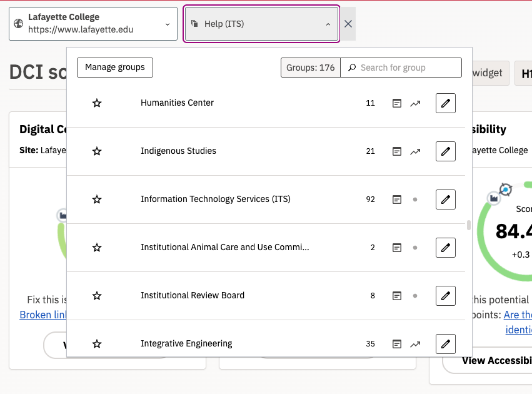This screenshot has height=394, width=532.
Task: Select the Humanities Center group name
Action: [177, 103]
